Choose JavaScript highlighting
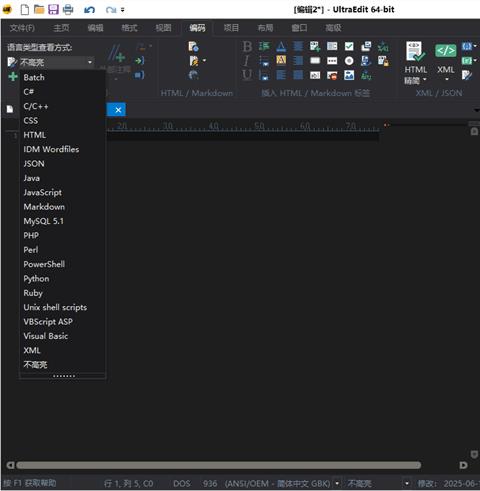Viewport: 480px width, 491px height. click(63, 192)
